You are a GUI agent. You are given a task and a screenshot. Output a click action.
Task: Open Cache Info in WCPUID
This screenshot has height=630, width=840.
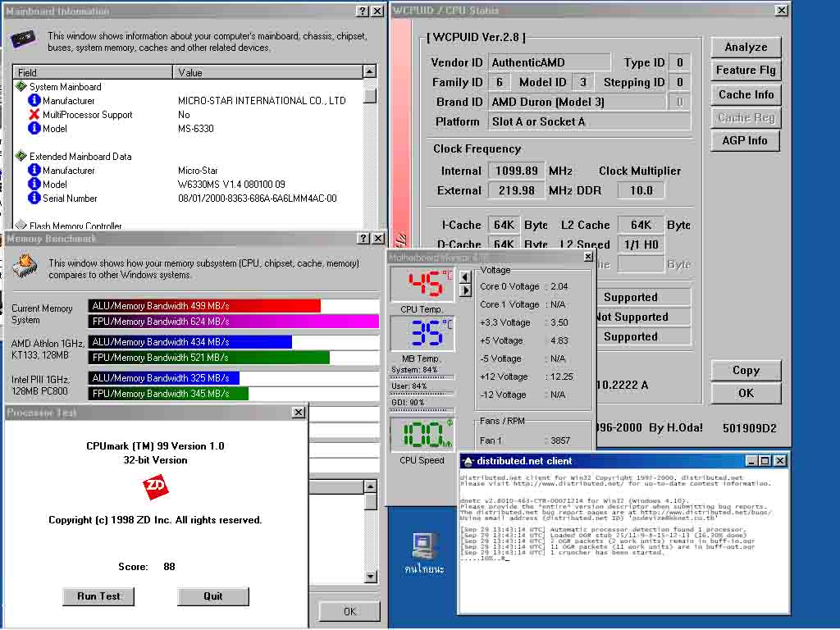pyautogui.click(x=746, y=94)
